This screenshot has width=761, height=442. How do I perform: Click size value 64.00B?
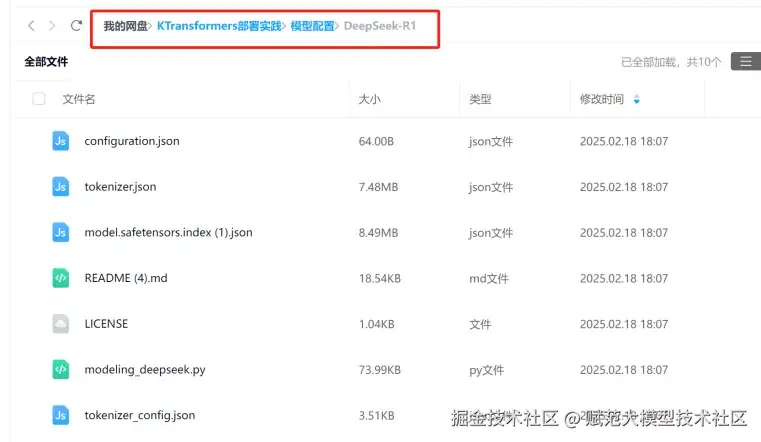[376, 141]
